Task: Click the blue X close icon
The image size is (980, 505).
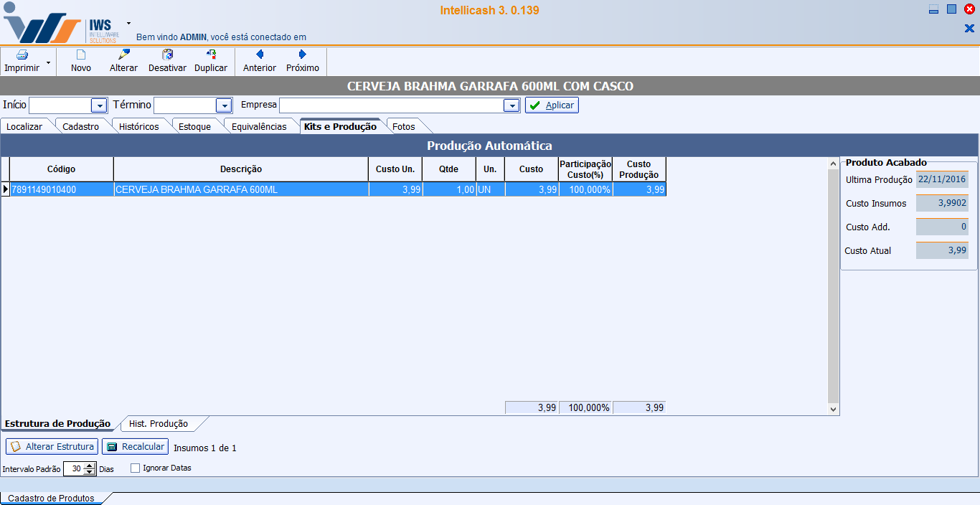Action: click(969, 29)
